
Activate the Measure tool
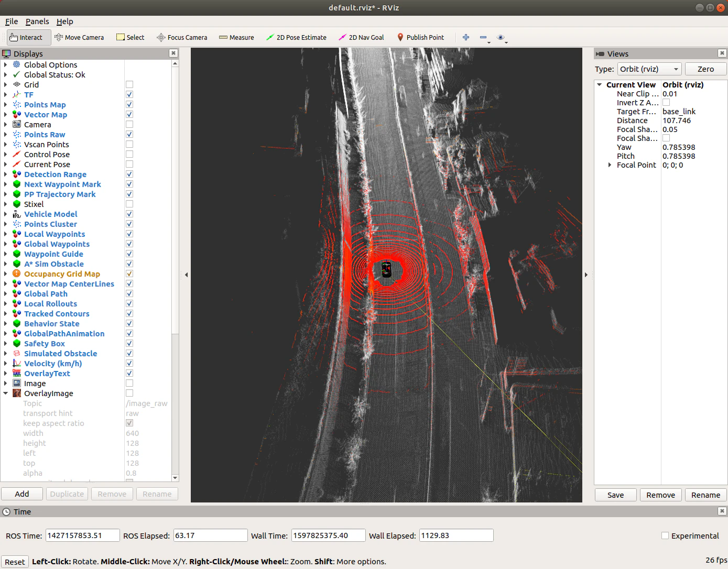pyautogui.click(x=236, y=37)
